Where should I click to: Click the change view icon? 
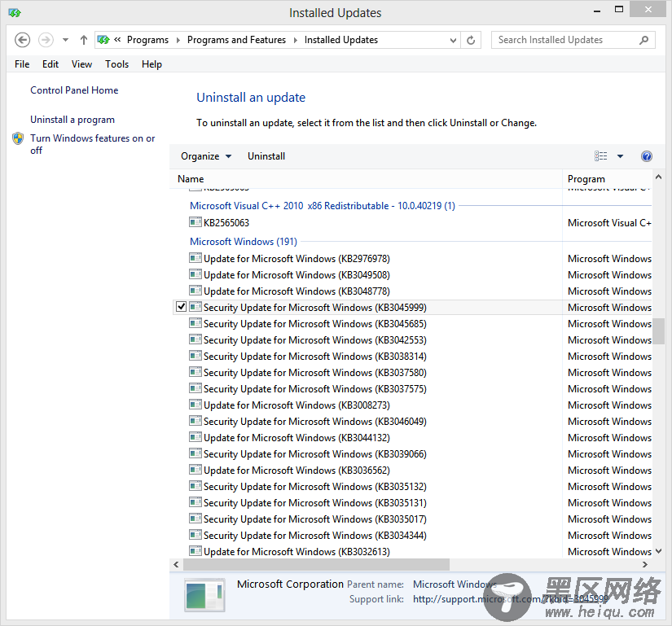click(x=600, y=156)
